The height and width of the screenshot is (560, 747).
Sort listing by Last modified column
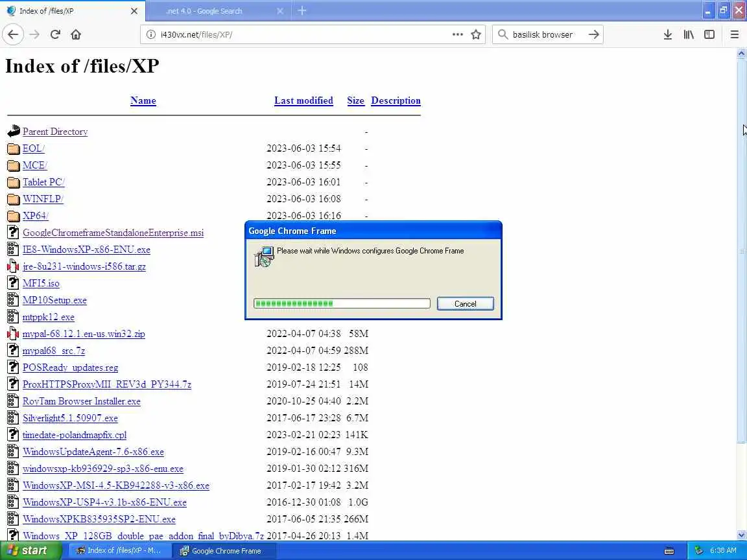(303, 100)
